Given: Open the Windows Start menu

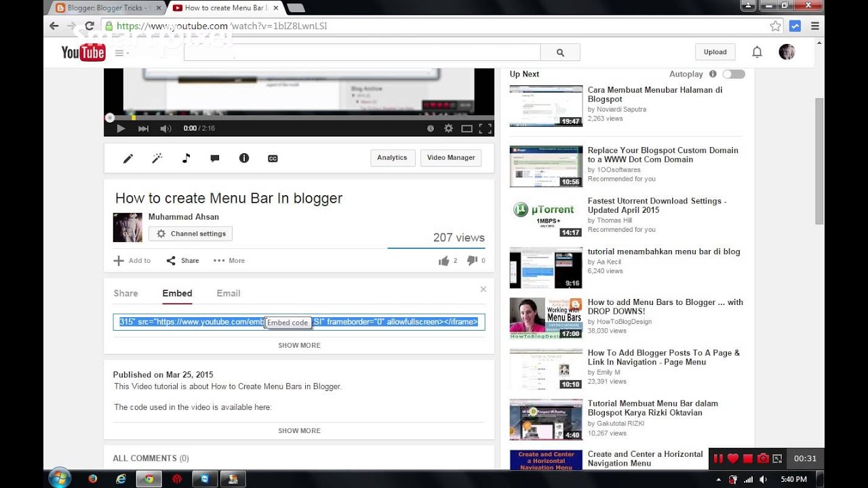Looking at the screenshot, I should [x=60, y=478].
